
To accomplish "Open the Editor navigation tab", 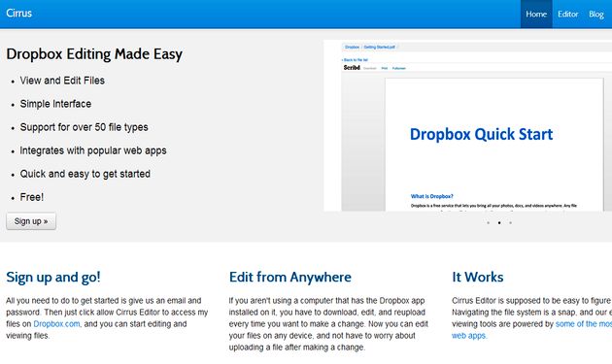I will point(567,14).
